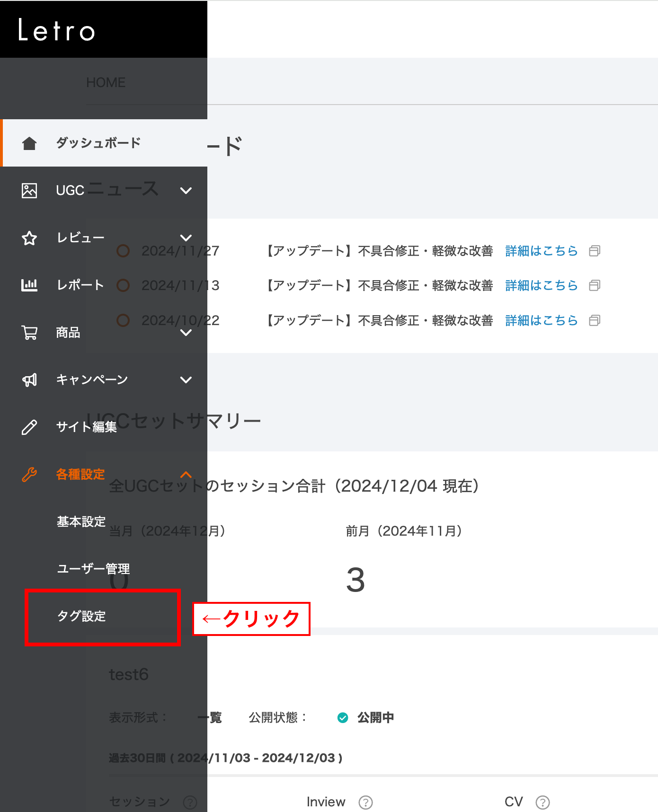The image size is (658, 812).
Task: Click the campaign megaphone icon
Action: coord(29,380)
